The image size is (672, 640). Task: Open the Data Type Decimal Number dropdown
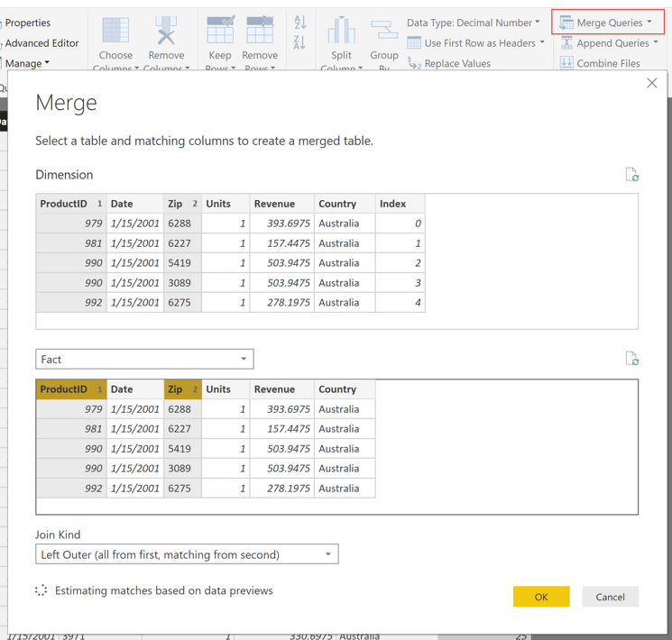coord(474,23)
